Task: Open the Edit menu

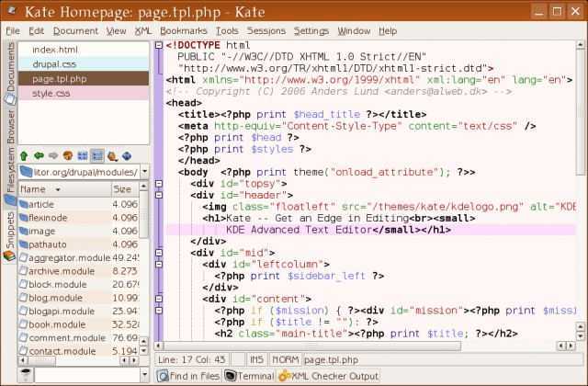Action: click(x=37, y=31)
